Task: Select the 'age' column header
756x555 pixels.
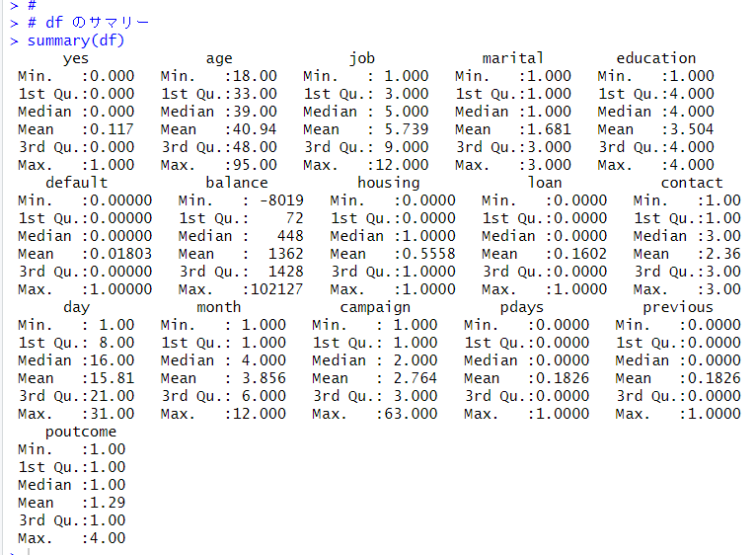Action: [219, 59]
